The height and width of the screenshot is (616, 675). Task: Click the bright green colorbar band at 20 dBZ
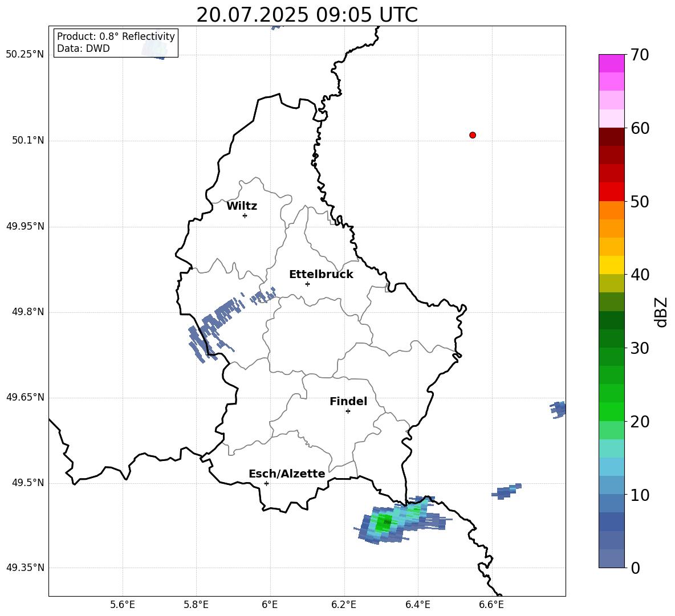611,412
